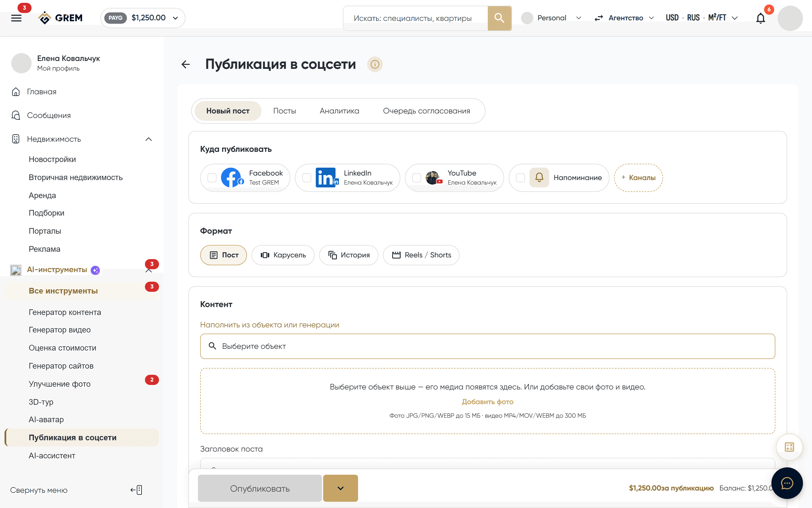The height and width of the screenshot is (508, 812).
Task: Click the Опубликовать button
Action: [x=260, y=488]
